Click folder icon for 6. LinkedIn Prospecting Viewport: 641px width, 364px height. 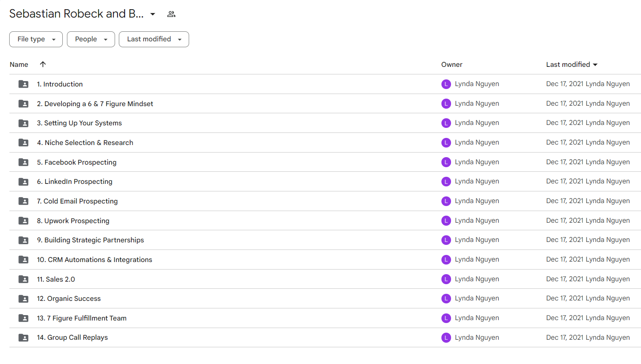pos(23,182)
